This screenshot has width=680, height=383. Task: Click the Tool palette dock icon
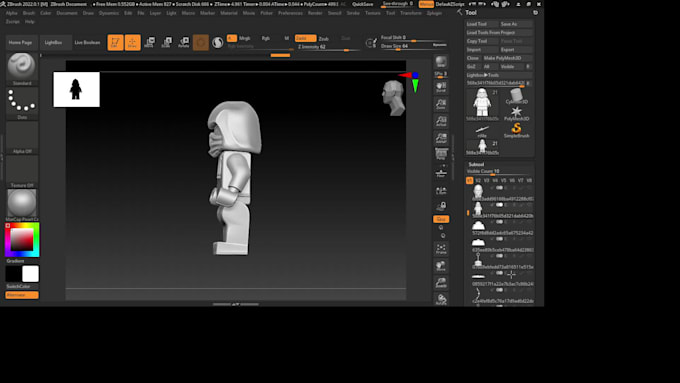[x=536, y=13]
